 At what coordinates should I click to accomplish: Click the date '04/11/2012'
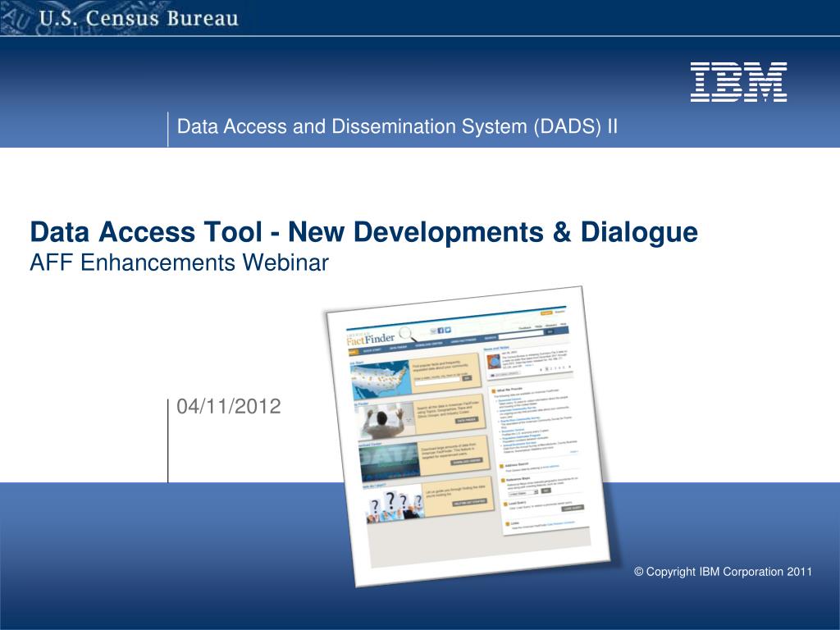tap(229, 406)
